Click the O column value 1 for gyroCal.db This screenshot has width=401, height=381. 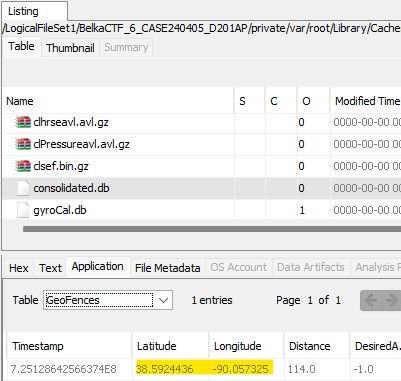(302, 210)
